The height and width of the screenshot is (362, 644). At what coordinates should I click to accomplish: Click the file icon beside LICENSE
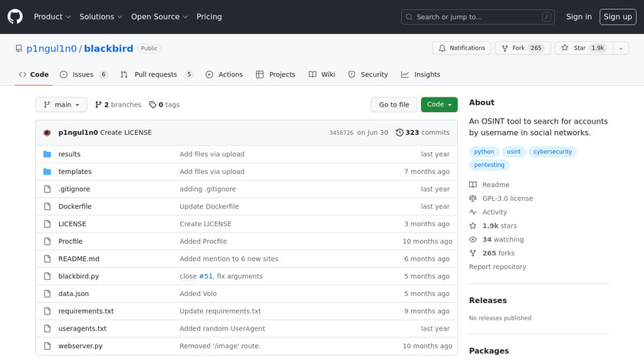pyautogui.click(x=48, y=224)
